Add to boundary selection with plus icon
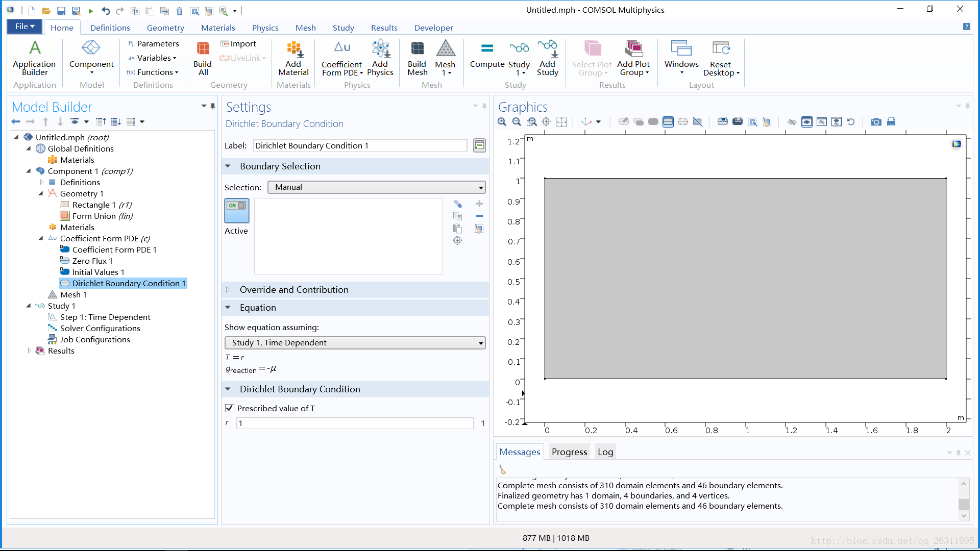The image size is (980, 551). tap(479, 204)
